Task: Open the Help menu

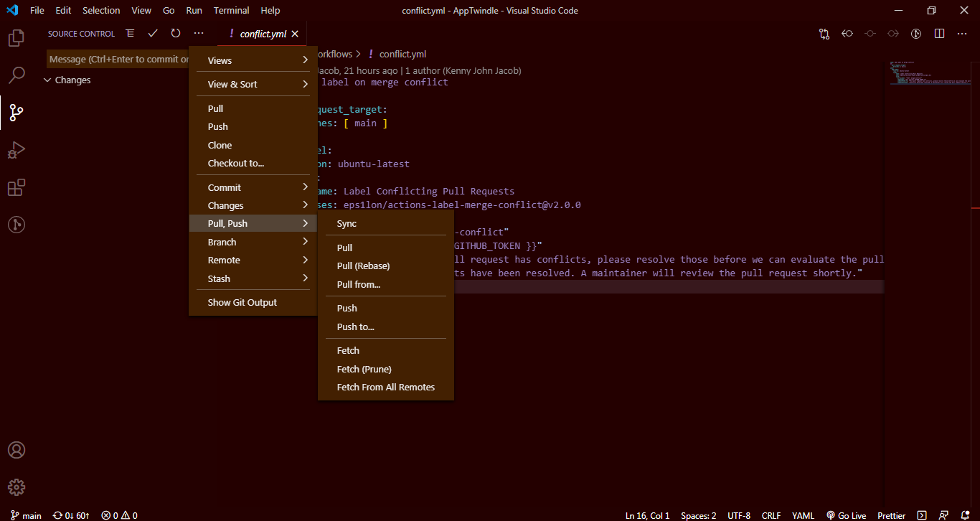Action: (x=270, y=11)
